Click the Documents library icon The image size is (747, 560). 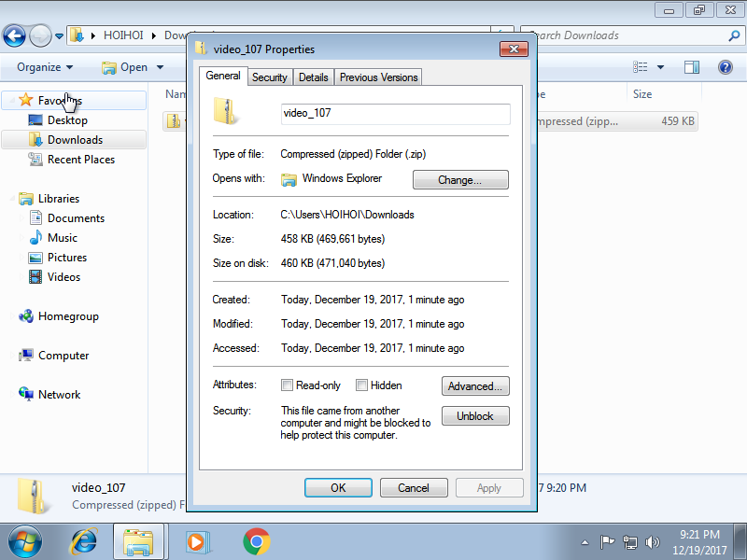[x=35, y=217]
